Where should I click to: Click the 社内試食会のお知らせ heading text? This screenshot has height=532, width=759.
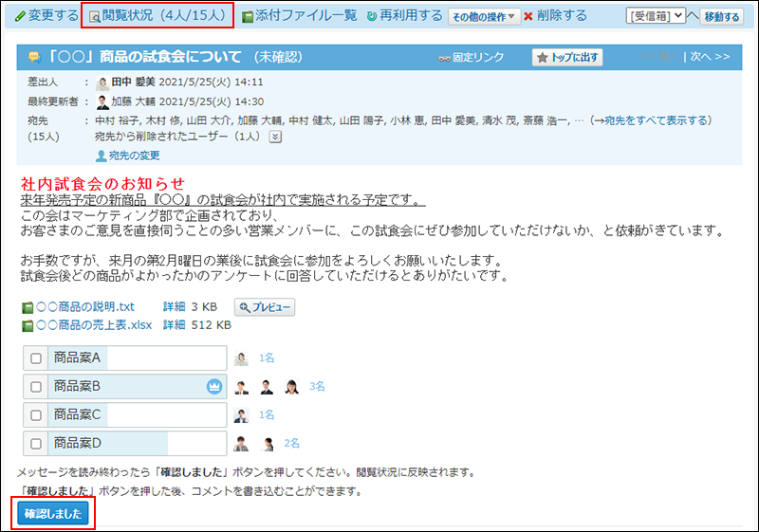click(x=102, y=184)
